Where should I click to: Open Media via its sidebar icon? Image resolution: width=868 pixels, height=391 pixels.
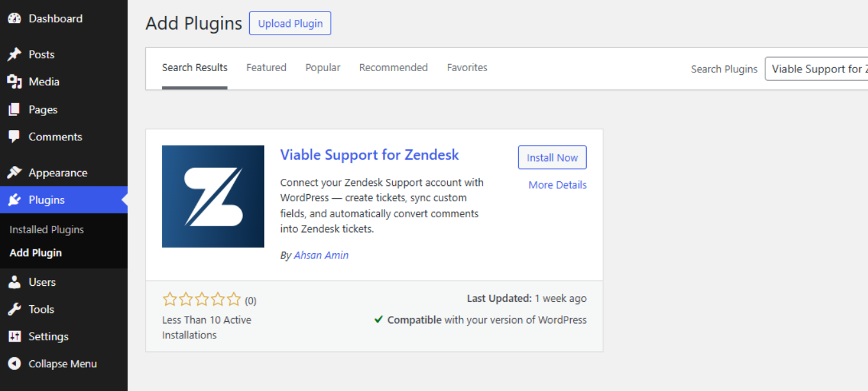point(14,82)
